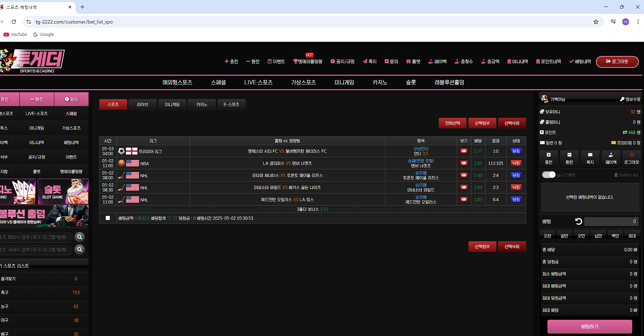Open 카지노 main menu

(x=380, y=82)
